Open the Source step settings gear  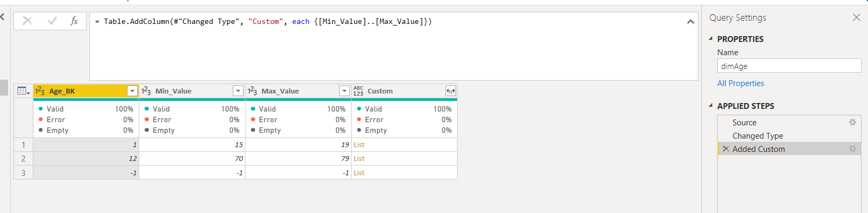(853, 122)
